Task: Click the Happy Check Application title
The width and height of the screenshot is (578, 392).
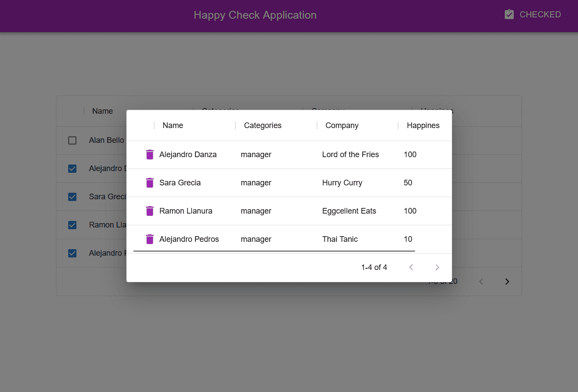Action: click(x=255, y=15)
